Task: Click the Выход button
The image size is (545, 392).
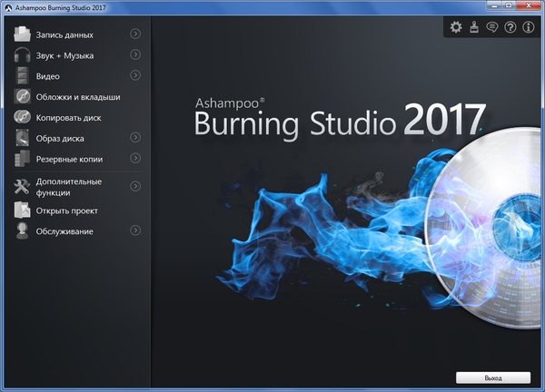Action: pyautogui.click(x=493, y=377)
